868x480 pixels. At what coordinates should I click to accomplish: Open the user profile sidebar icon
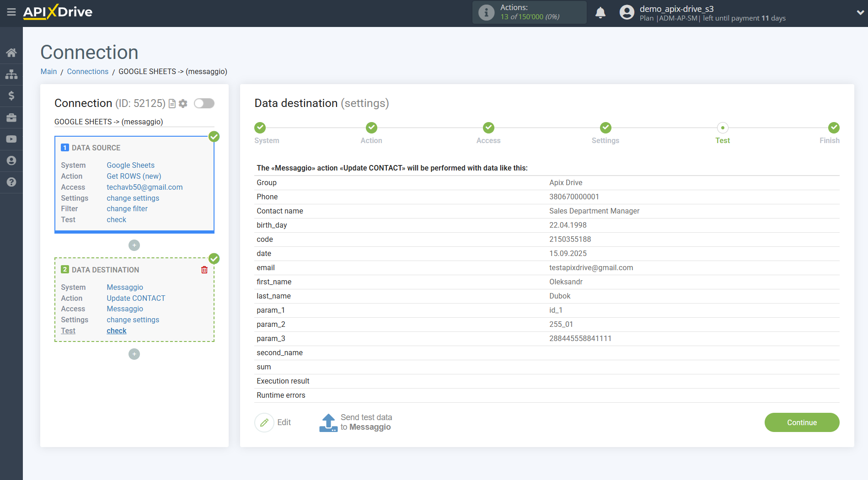(x=11, y=160)
